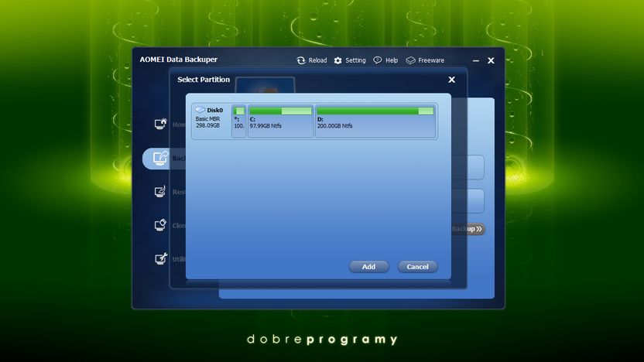Viewport: 644px width, 362px height.
Task: Select the small system reserved partition
Action: coord(239,121)
